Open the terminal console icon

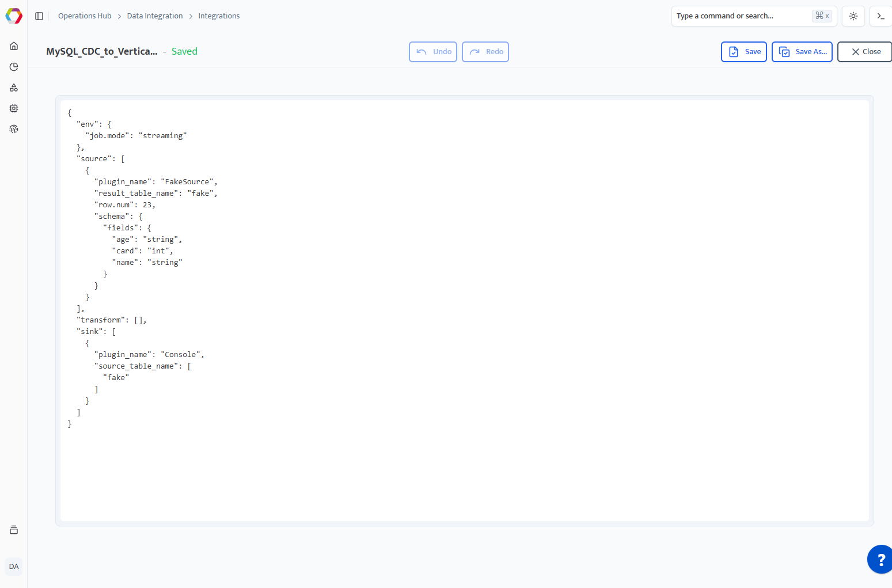(880, 16)
